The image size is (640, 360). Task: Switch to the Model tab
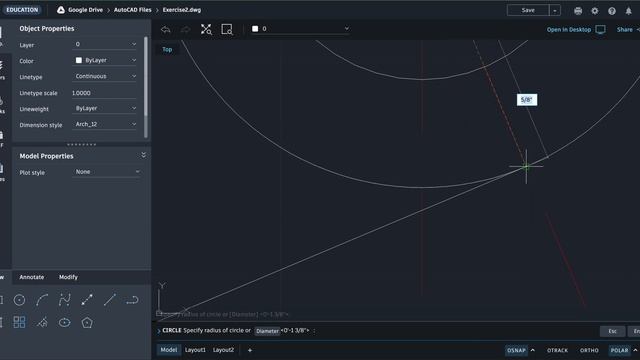click(169, 350)
